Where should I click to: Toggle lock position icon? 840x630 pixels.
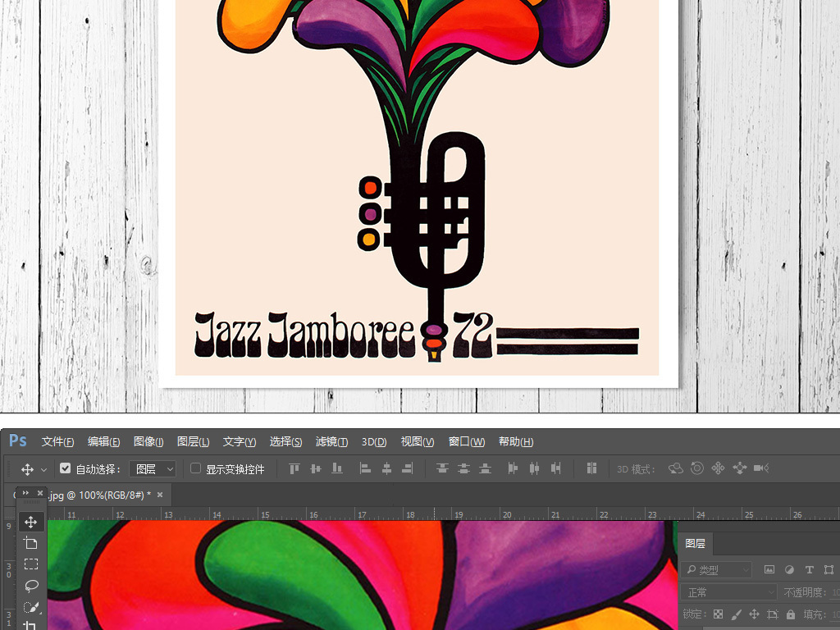pyautogui.click(x=755, y=614)
